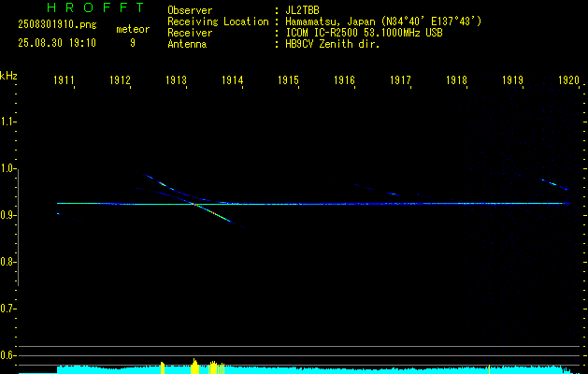This screenshot has height=374, width=588.
Task: Click the meteor count 9
Action: coord(133,43)
